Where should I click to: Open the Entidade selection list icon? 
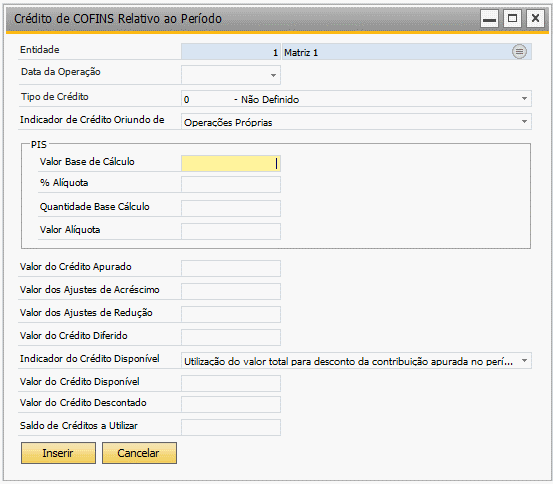[x=519, y=52]
